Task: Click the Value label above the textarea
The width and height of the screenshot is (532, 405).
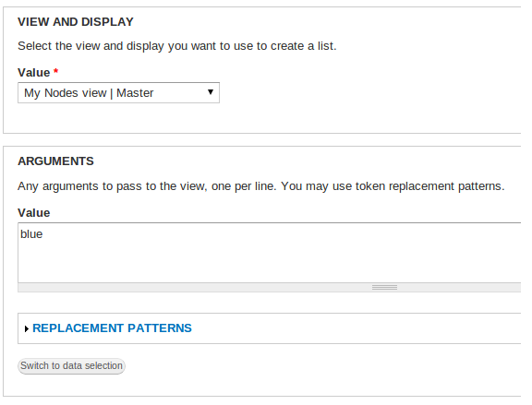Action: 34,213
